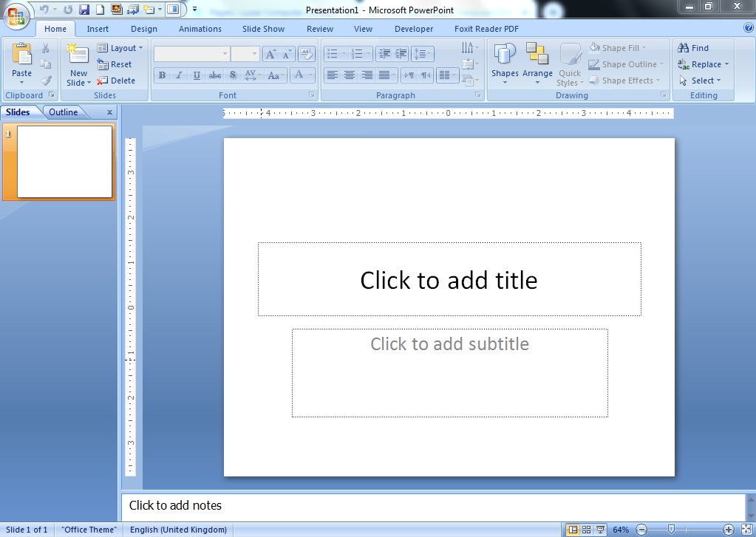Open the Layout dropdown
Image resolution: width=756 pixels, height=537 pixels.
122,47
